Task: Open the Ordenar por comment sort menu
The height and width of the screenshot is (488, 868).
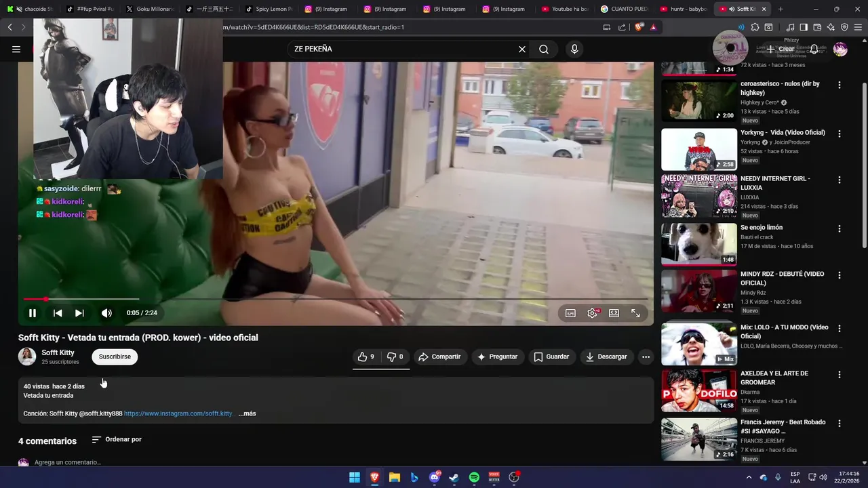Action: (x=117, y=439)
